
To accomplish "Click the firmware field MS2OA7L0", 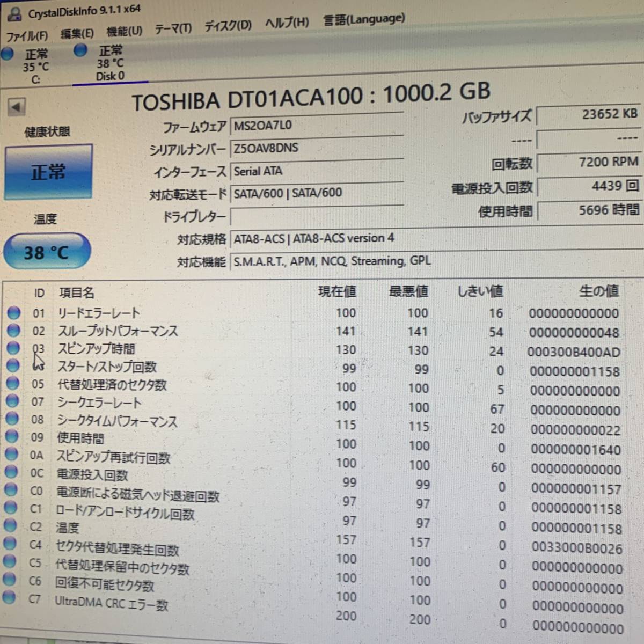I will 317,125.
